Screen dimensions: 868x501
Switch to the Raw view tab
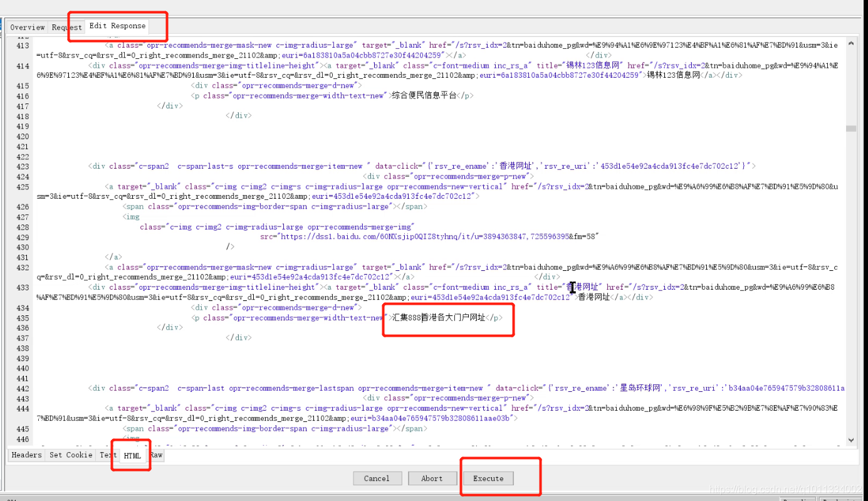tap(156, 455)
